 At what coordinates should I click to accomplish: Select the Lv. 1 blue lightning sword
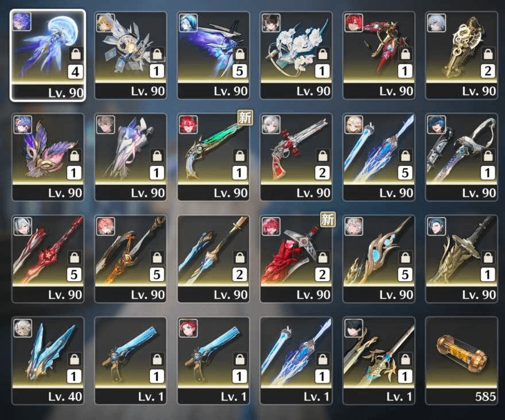pos(296,361)
